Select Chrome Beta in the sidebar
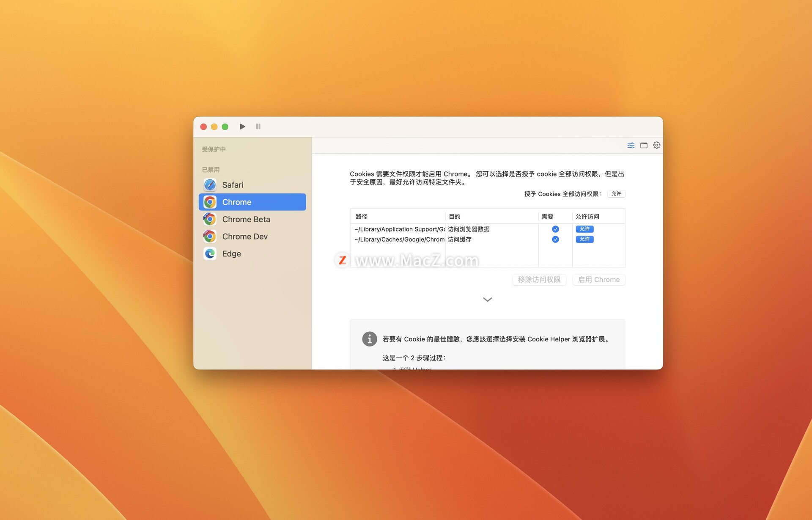812x520 pixels. [252, 219]
